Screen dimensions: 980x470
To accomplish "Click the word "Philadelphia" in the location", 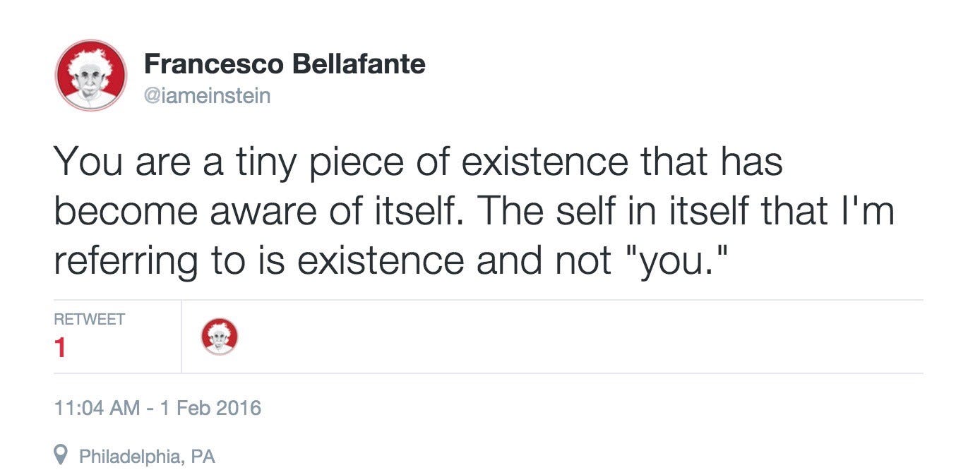I will (129, 456).
